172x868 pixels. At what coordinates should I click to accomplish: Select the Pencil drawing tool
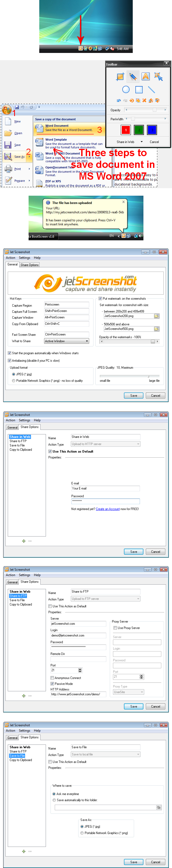pos(133,77)
